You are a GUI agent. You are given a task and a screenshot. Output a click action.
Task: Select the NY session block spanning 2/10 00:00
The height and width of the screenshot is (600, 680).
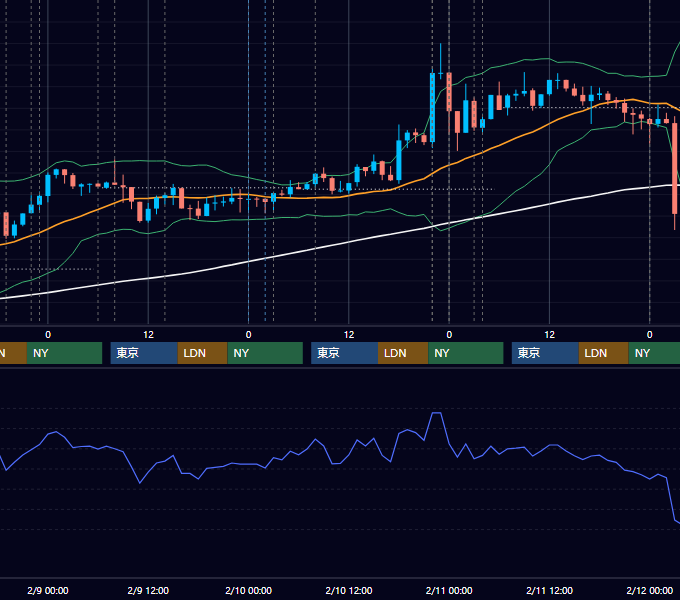265,353
